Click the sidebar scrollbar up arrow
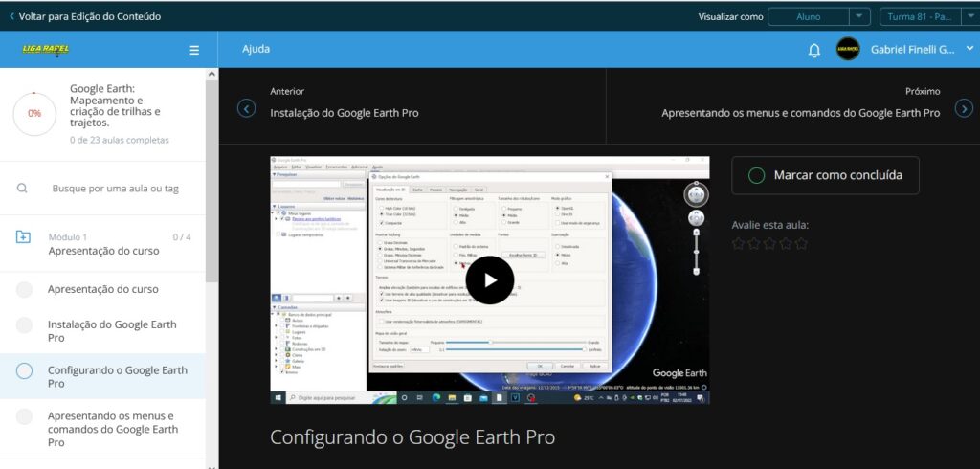The image size is (980, 469). (x=212, y=74)
